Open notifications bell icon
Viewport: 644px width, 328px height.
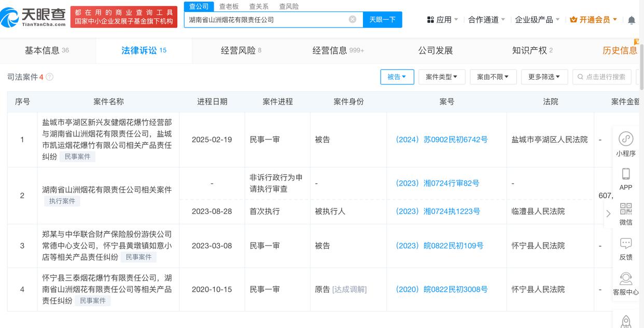631,20
